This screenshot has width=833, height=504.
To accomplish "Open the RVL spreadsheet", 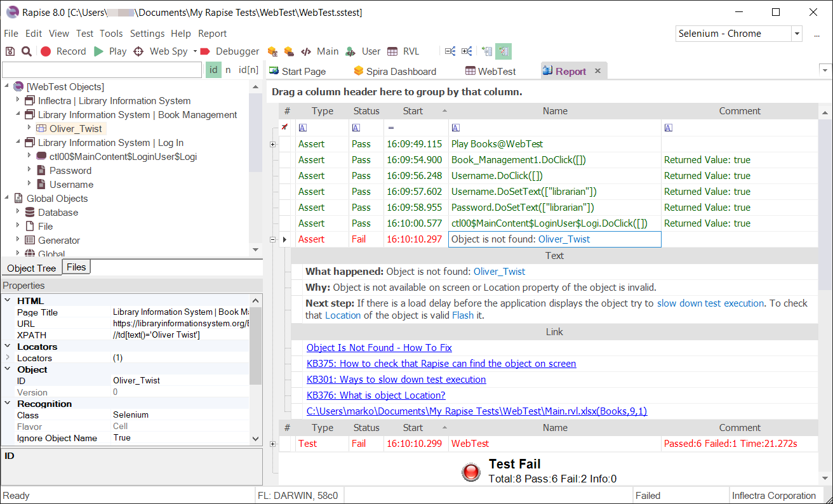I will click(403, 51).
